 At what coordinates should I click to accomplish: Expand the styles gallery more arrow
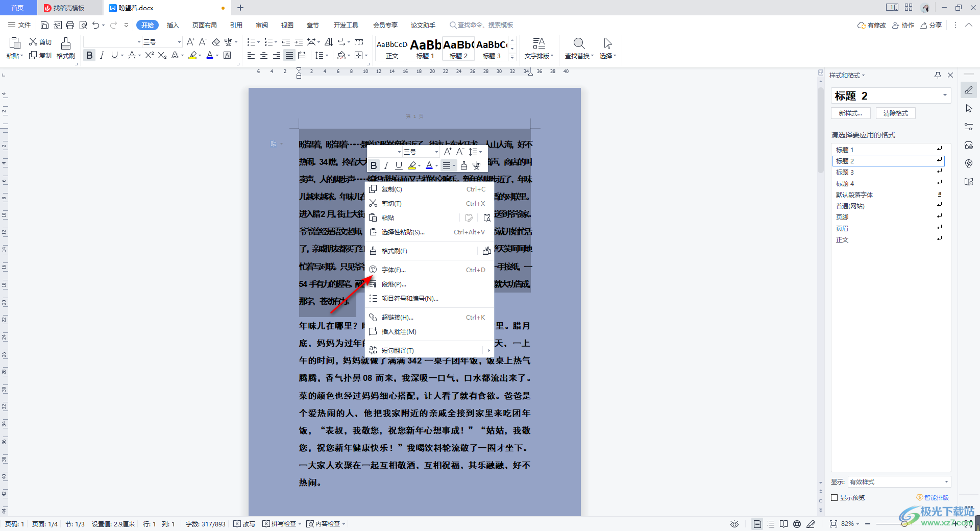click(x=512, y=56)
